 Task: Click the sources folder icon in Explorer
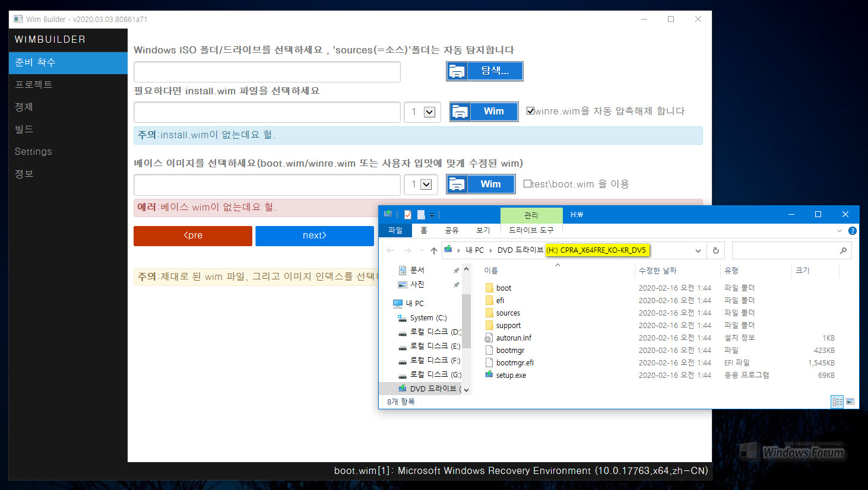[489, 313]
